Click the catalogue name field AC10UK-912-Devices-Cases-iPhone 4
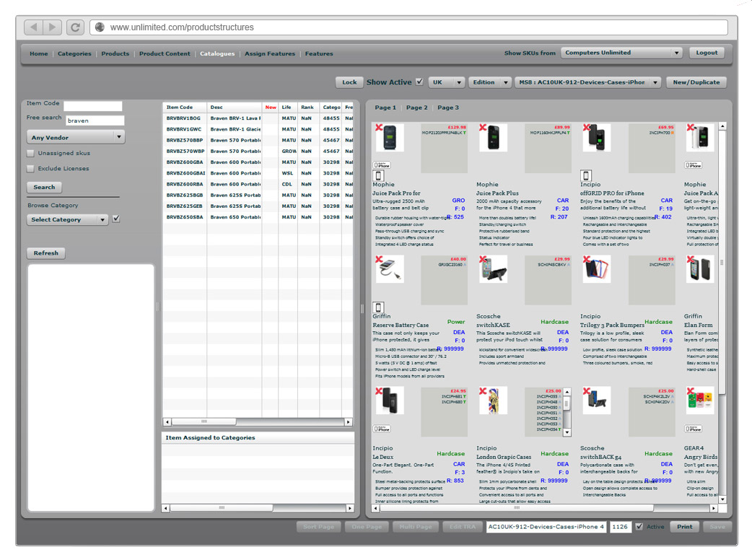This screenshot has height=560, width=752. 546,526
